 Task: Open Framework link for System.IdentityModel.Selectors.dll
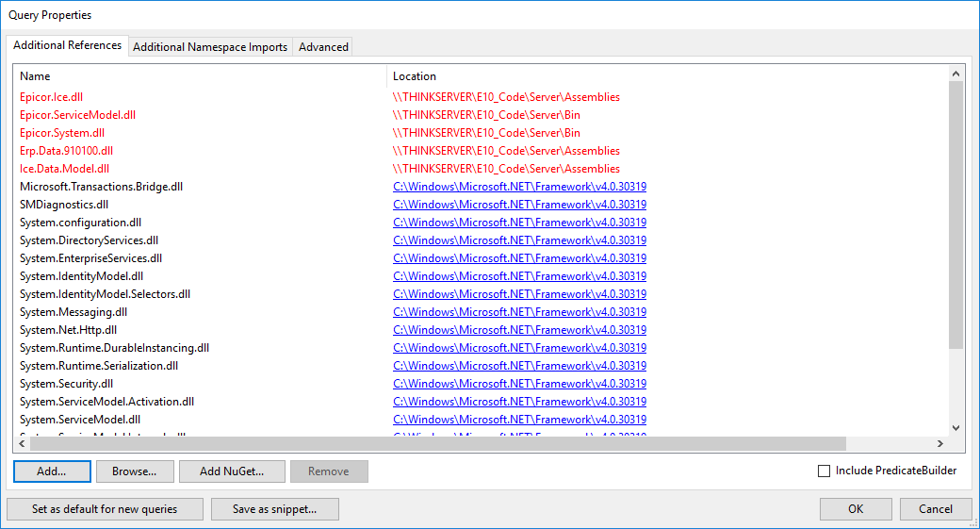click(519, 294)
